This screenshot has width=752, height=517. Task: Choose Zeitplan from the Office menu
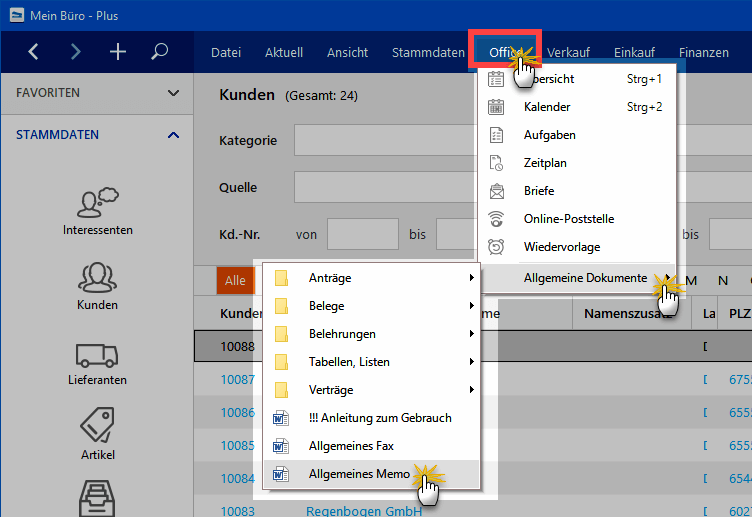pyautogui.click(x=576, y=163)
